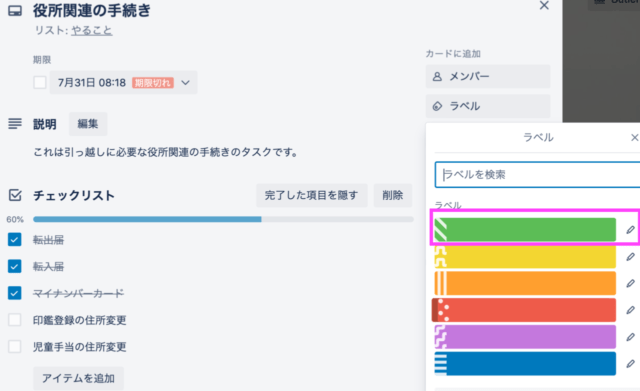The image size is (640, 391).
Task: Uncheck the マイナンバーカード checklist item
Action: pos(14,293)
